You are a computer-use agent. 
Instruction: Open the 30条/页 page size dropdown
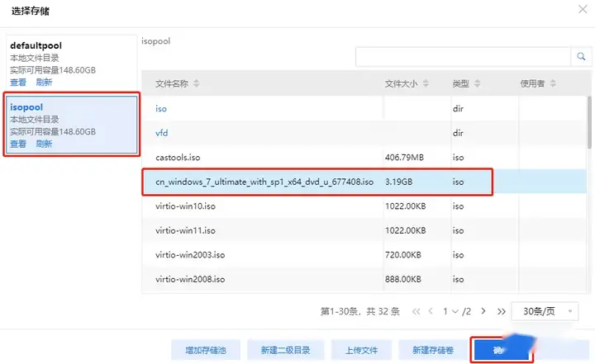pyautogui.click(x=545, y=311)
